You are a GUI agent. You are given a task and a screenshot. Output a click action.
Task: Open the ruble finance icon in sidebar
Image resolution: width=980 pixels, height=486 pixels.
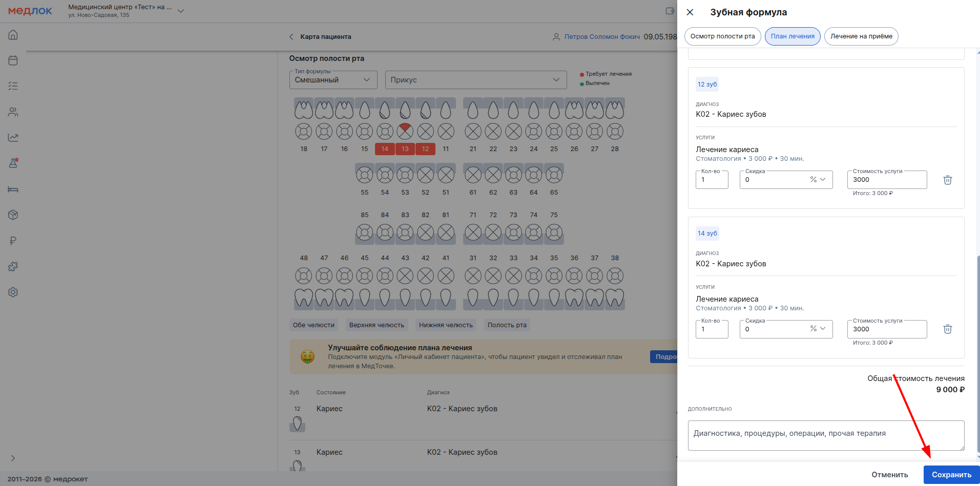pyautogui.click(x=13, y=241)
